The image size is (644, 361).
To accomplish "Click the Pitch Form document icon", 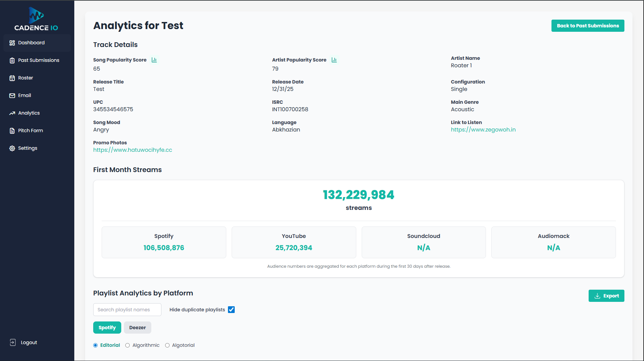I will pyautogui.click(x=12, y=131).
